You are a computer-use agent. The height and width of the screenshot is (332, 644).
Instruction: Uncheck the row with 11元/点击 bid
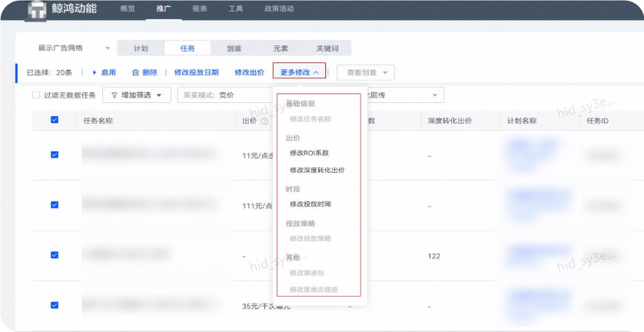click(55, 154)
